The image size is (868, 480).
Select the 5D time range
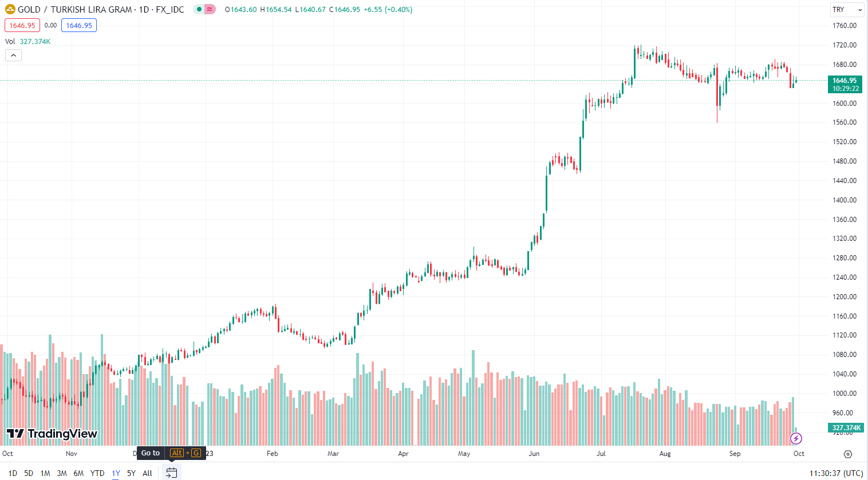[x=29, y=473]
